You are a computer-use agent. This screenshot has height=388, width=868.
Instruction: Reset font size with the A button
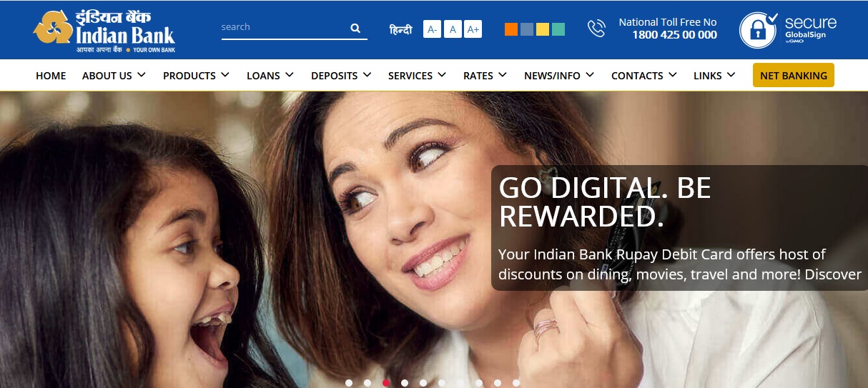pyautogui.click(x=452, y=29)
